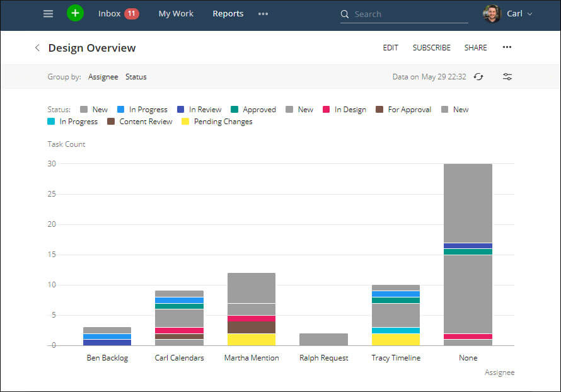Click the green plus creation button
561x392 pixels.
(x=75, y=13)
